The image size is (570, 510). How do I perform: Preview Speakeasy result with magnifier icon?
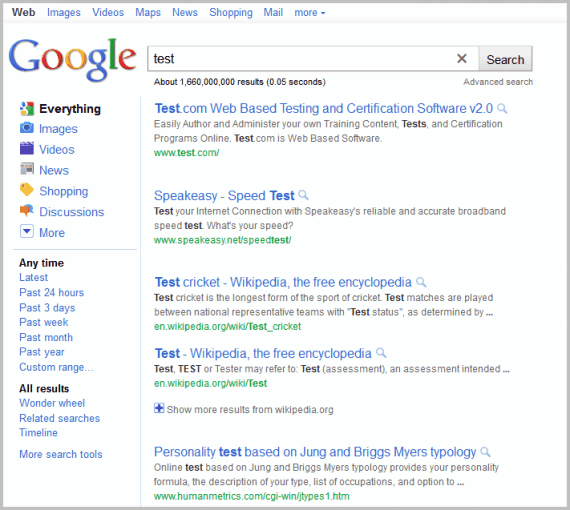(303, 195)
